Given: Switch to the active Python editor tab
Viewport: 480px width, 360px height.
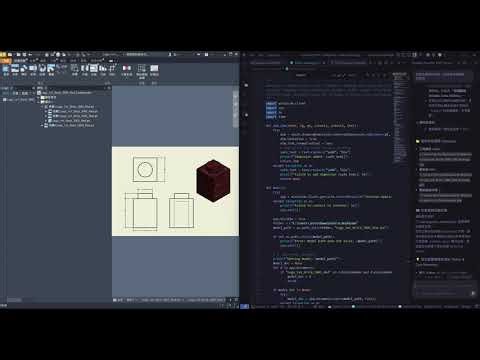Looking at the screenshot, I should click(307, 63).
